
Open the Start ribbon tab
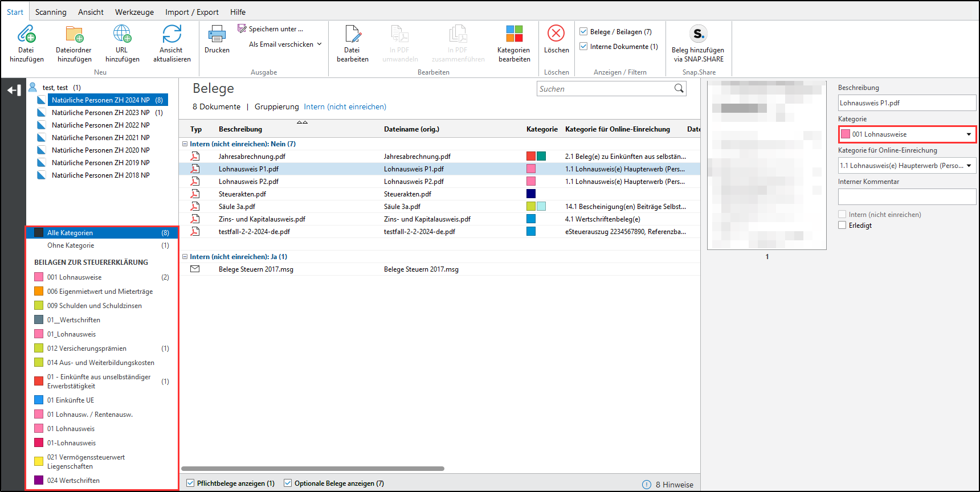15,12
